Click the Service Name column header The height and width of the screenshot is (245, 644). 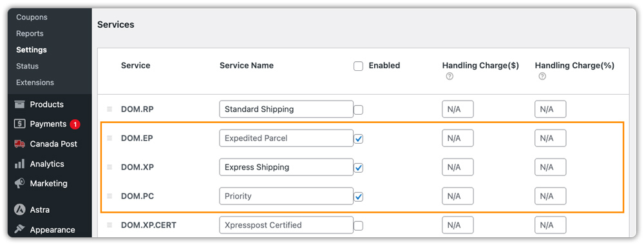[x=247, y=65]
